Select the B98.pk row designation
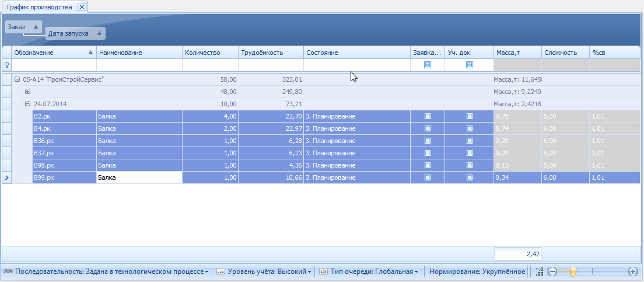 (x=65, y=166)
